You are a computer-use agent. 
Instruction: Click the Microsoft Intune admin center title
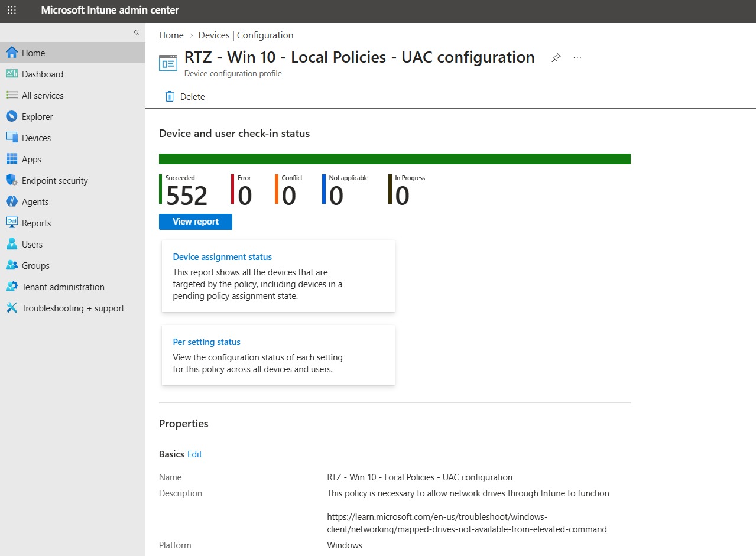110,11
